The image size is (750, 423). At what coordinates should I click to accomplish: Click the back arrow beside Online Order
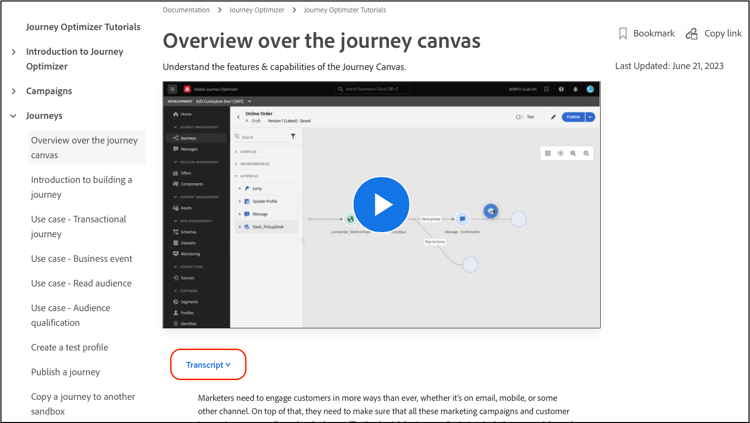click(238, 116)
